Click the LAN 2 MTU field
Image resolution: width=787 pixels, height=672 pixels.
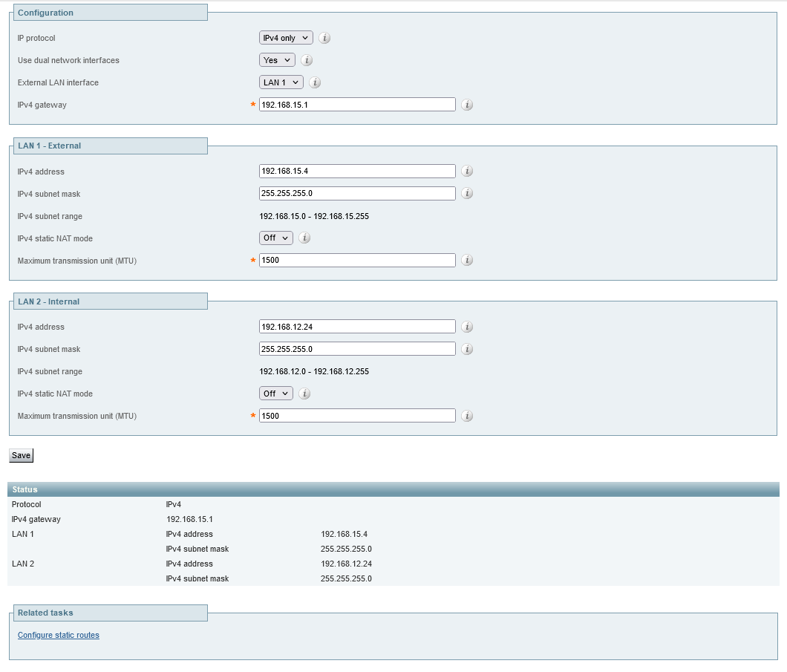point(356,416)
